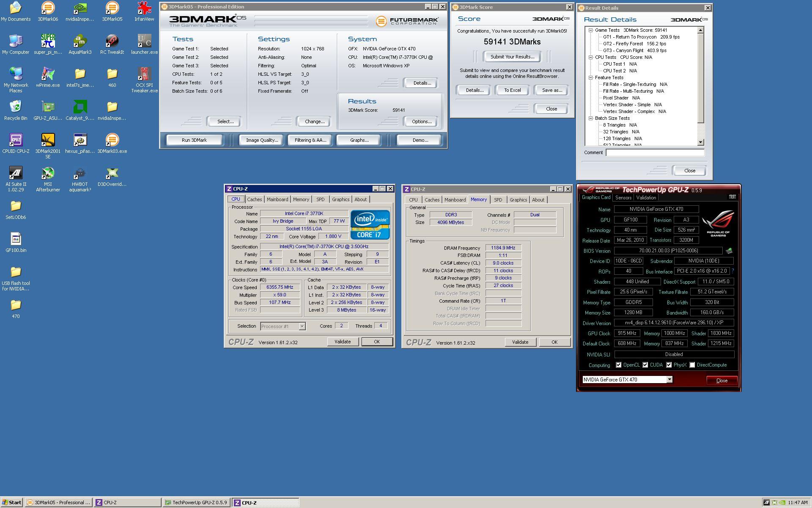
Task: Enable the DirectCompute checkbox in GPU-Z
Action: [692, 365]
